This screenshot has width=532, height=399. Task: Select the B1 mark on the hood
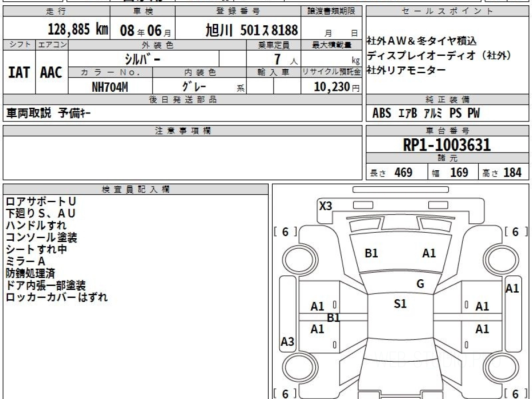pos(371,253)
